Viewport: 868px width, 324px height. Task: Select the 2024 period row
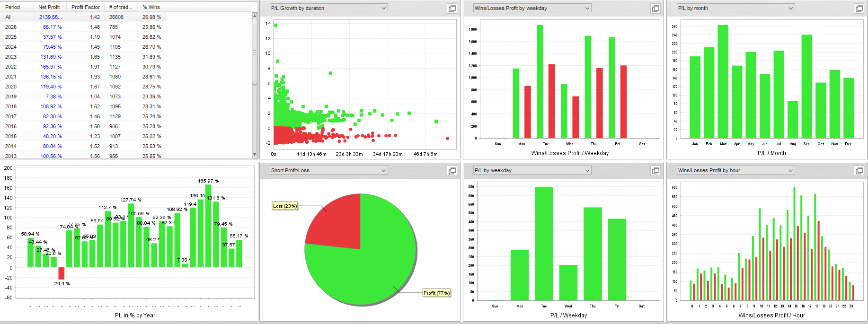pyautogui.click(x=83, y=47)
